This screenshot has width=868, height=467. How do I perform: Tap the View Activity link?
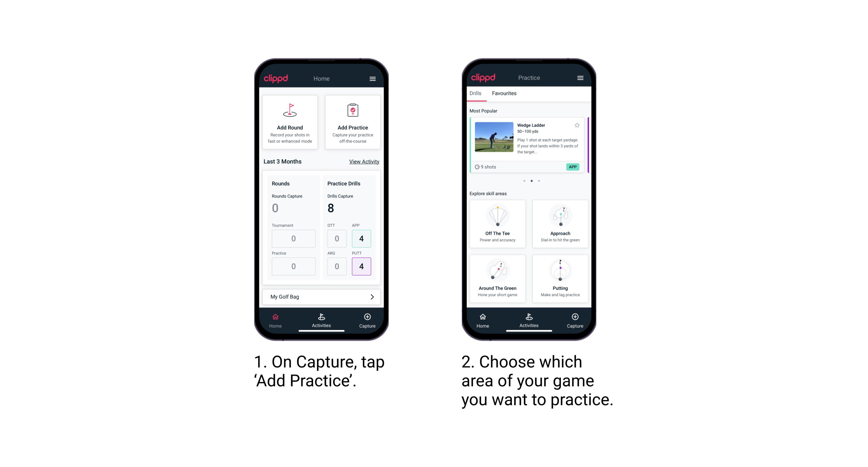pos(363,162)
